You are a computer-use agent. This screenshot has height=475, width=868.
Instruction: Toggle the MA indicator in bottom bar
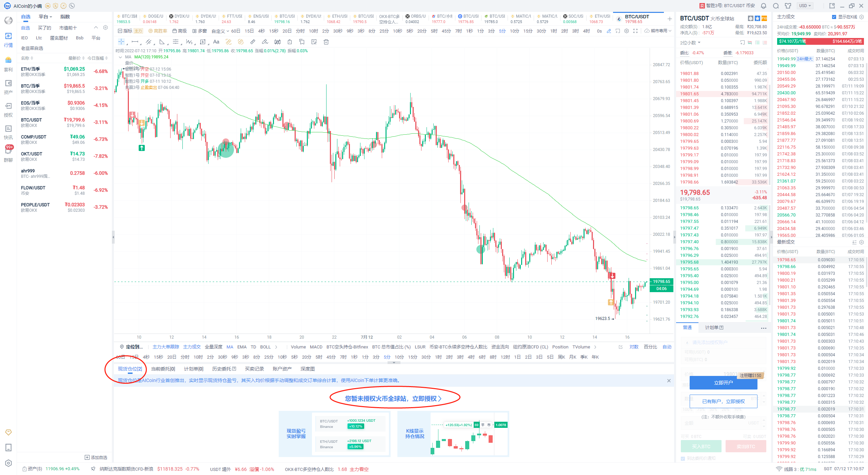click(x=230, y=347)
